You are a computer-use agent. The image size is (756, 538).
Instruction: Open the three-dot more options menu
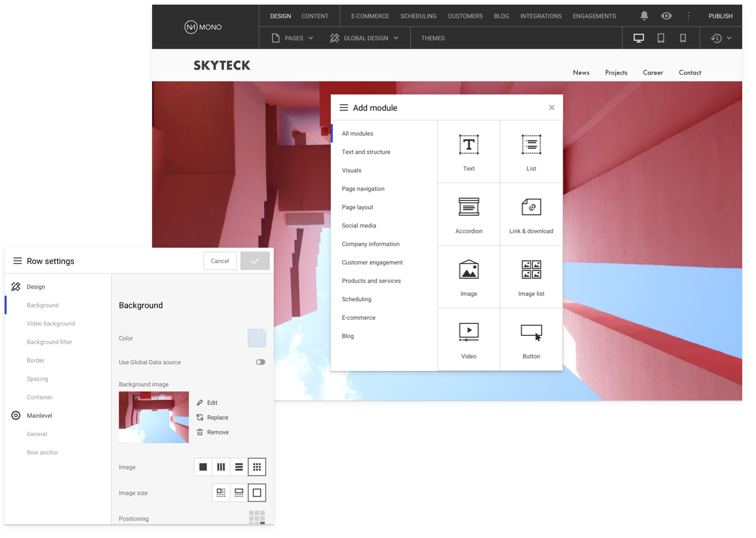tap(688, 16)
